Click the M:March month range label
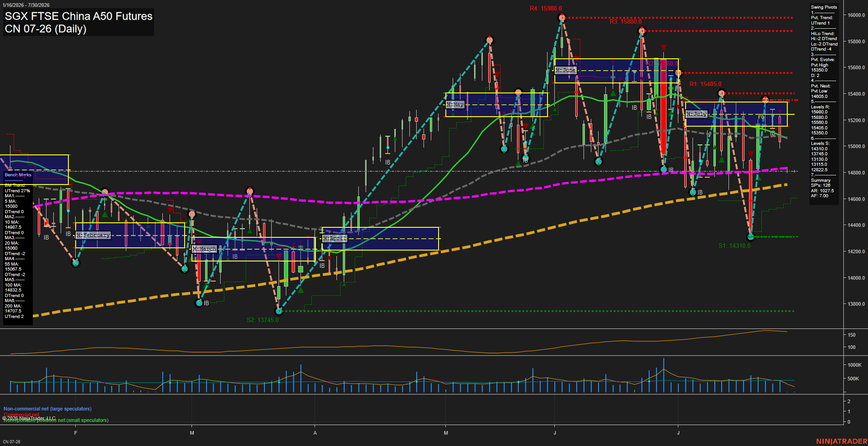This screenshot has height=446, width=868. (204, 249)
